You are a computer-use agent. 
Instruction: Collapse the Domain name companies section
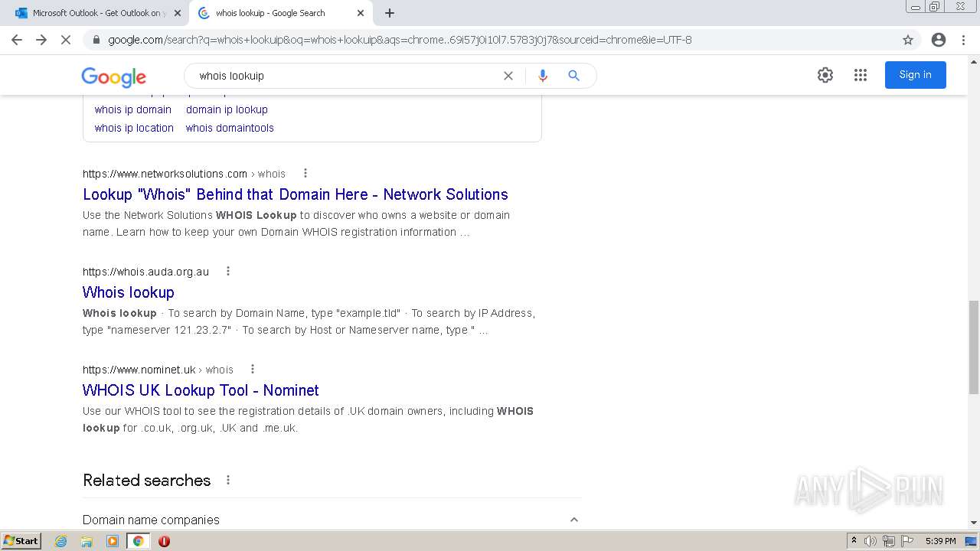tap(573, 520)
